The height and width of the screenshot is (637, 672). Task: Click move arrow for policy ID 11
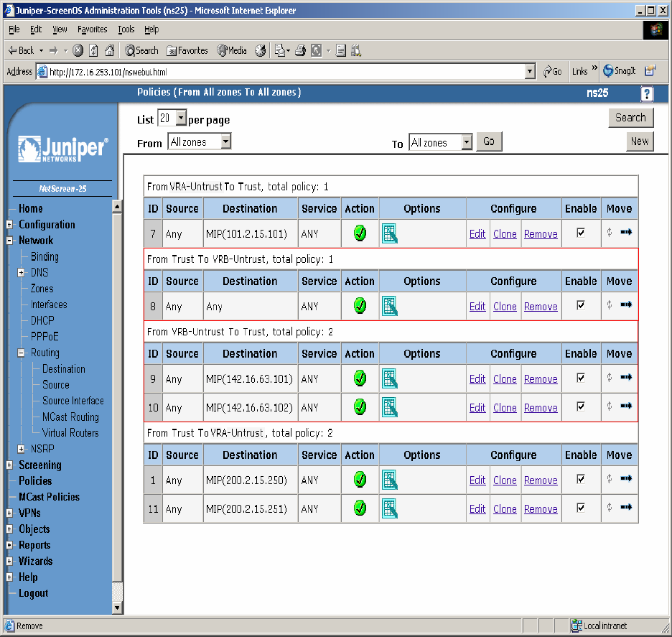tap(626, 508)
